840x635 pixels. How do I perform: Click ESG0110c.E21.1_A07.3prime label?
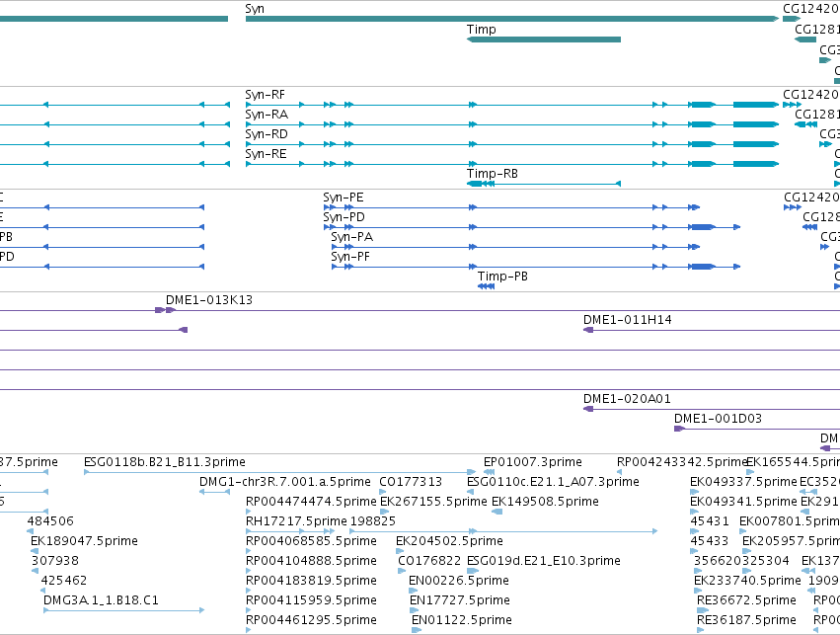tap(553, 482)
